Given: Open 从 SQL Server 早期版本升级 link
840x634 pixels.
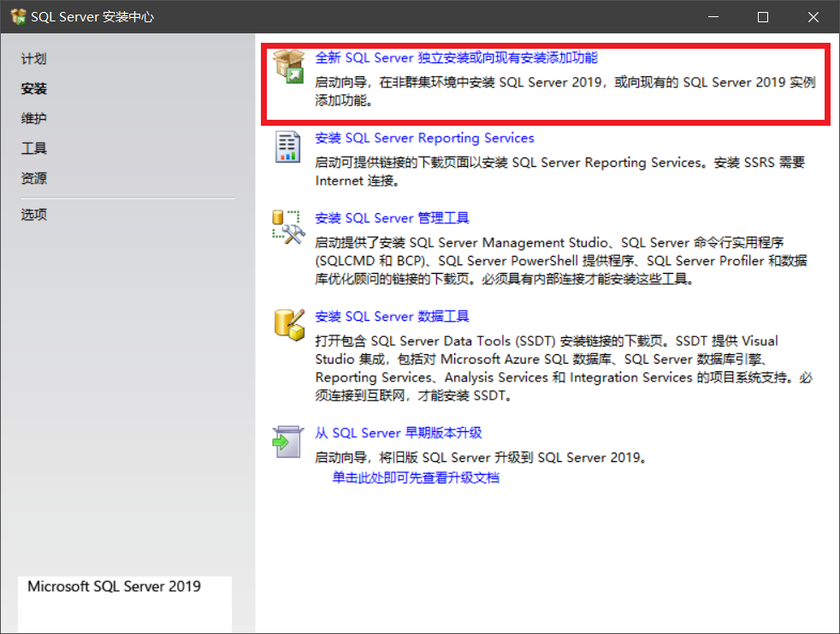Looking at the screenshot, I should click(399, 433).
